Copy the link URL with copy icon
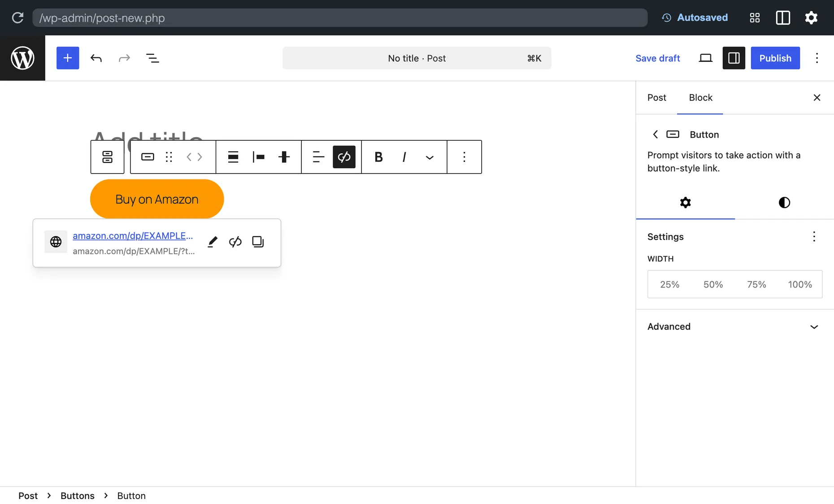This screenshot has height=504, width=834. tap(258, 242)
